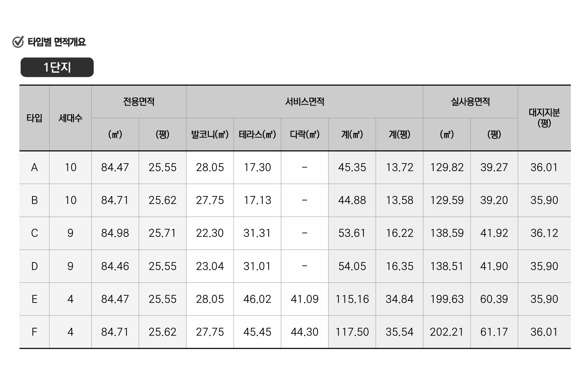The image size is (588, 368).
Task: Select type F row label
Action: pyautogui.click(x=34, y=332)
